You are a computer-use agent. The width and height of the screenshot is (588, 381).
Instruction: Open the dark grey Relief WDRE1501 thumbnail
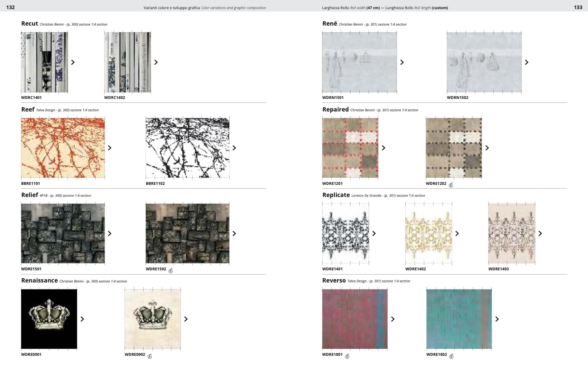63,233
